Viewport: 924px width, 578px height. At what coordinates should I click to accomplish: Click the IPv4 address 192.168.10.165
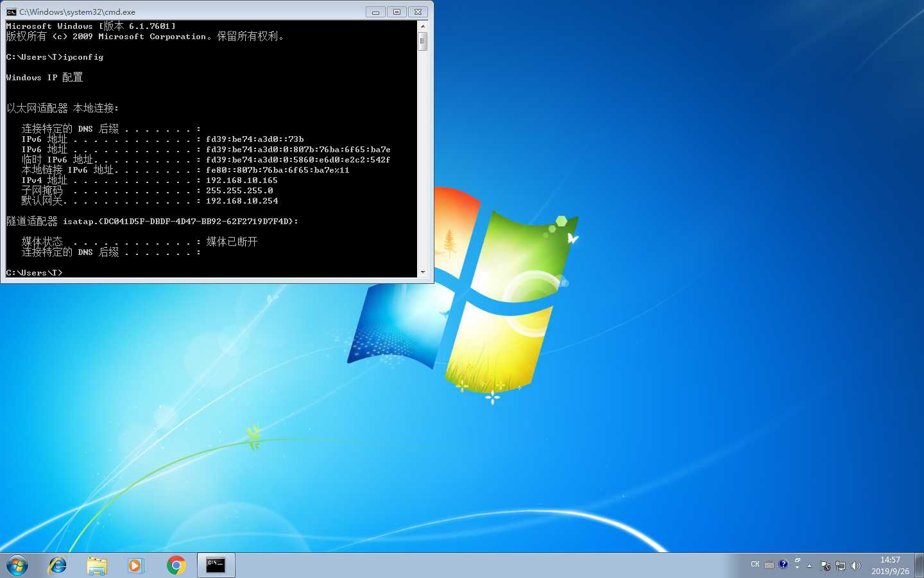click(242, 180)
